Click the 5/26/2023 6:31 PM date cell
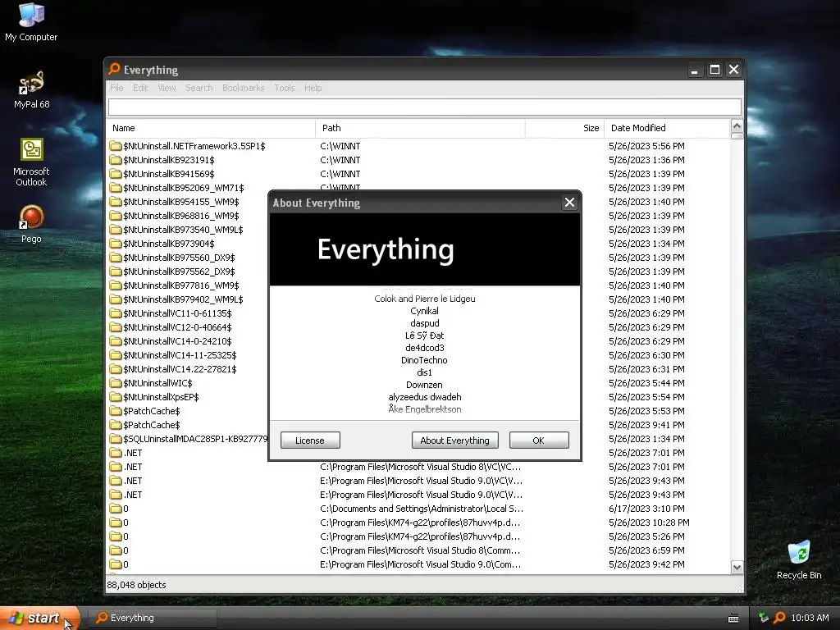 (646, 368)
